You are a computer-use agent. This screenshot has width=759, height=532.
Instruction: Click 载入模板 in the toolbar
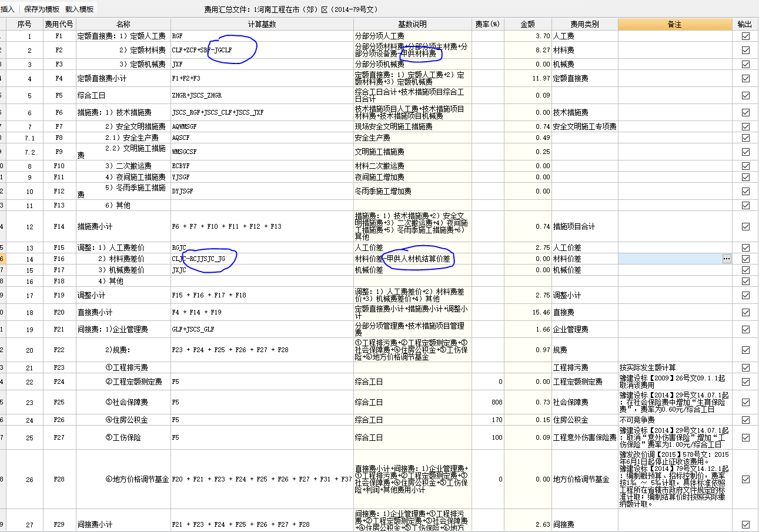coord(79,9)
